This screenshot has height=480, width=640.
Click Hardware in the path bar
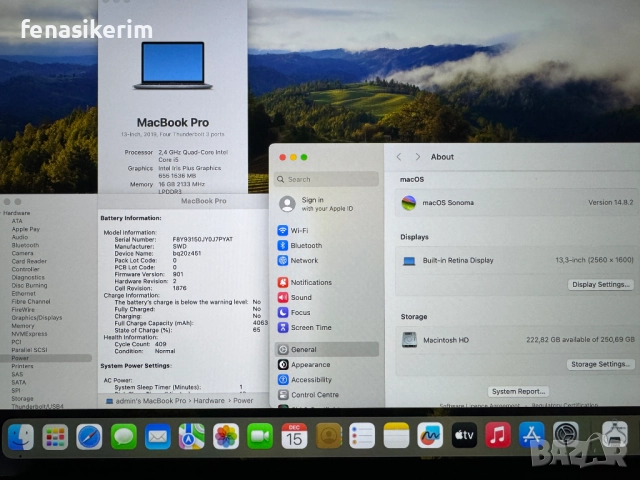(x=209, y=401)
